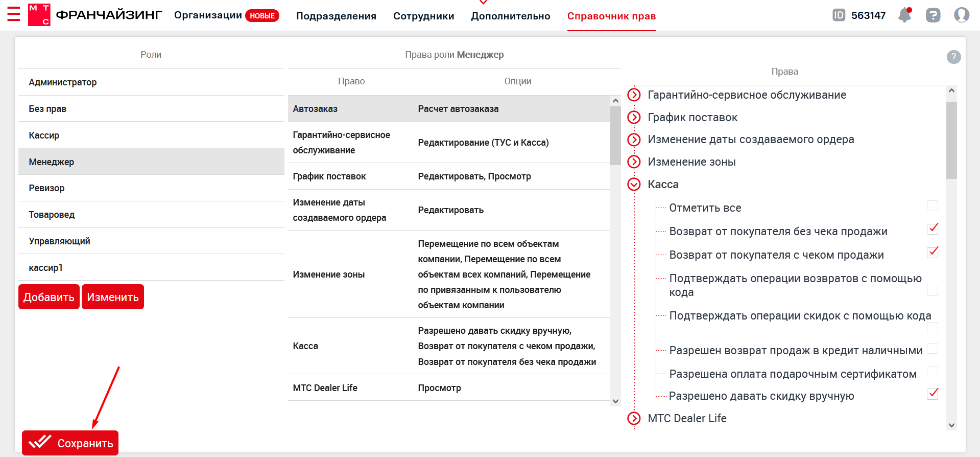Uncheck Возврат от покупателя с чеком продажи
Viewport: 980px width, 457px height.
tap(933, 252)
